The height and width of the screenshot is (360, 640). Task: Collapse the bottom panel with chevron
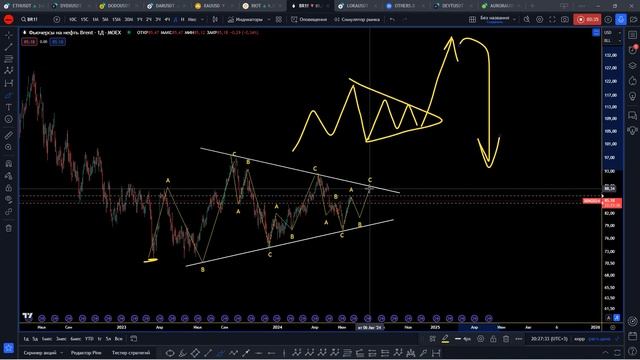point(605,353)
